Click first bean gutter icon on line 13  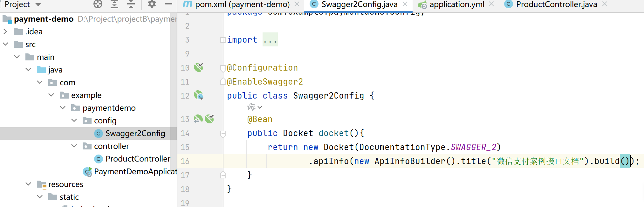198,119
